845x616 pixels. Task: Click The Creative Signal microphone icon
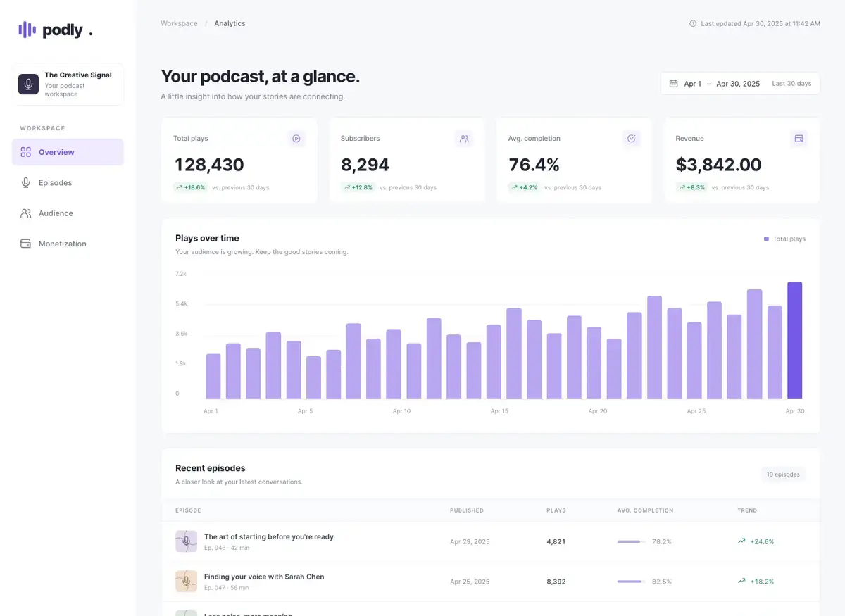point(28,84)
